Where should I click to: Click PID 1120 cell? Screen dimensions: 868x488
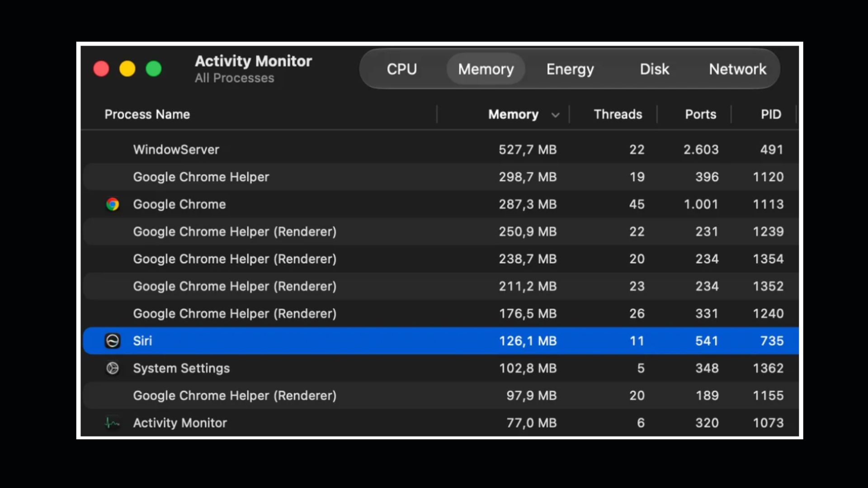[x=768, y=177]
